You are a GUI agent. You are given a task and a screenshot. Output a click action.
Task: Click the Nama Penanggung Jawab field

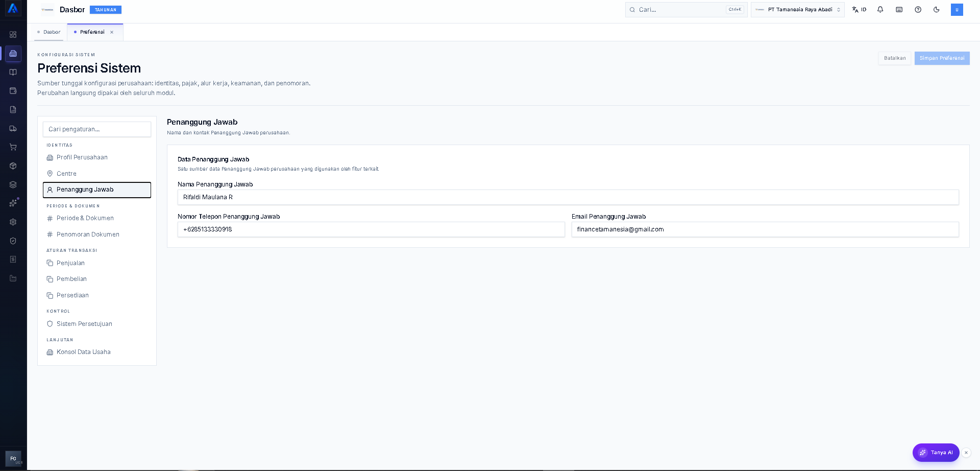[x=568, y=197]
